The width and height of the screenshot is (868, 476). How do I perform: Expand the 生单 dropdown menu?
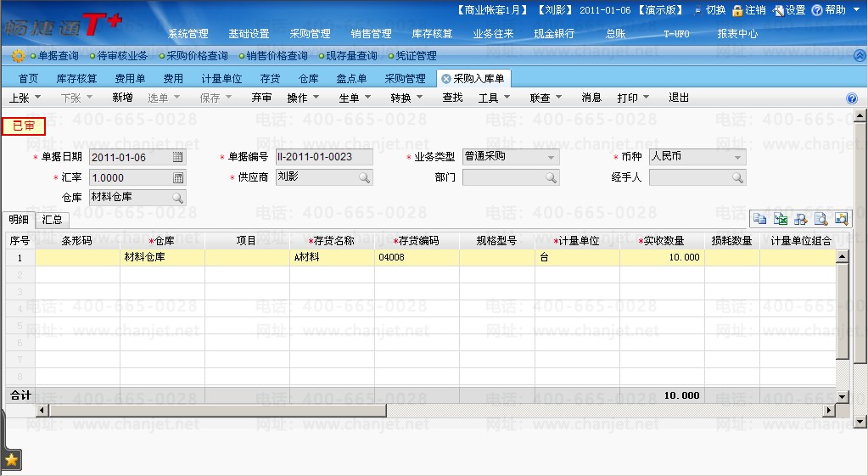[367, 98]
